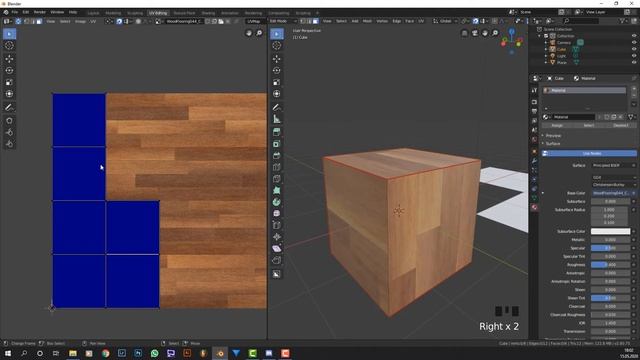The image size is (640, 360).
Task: Switch to the UV Editing workspace tab
Action: click(158, 13)
